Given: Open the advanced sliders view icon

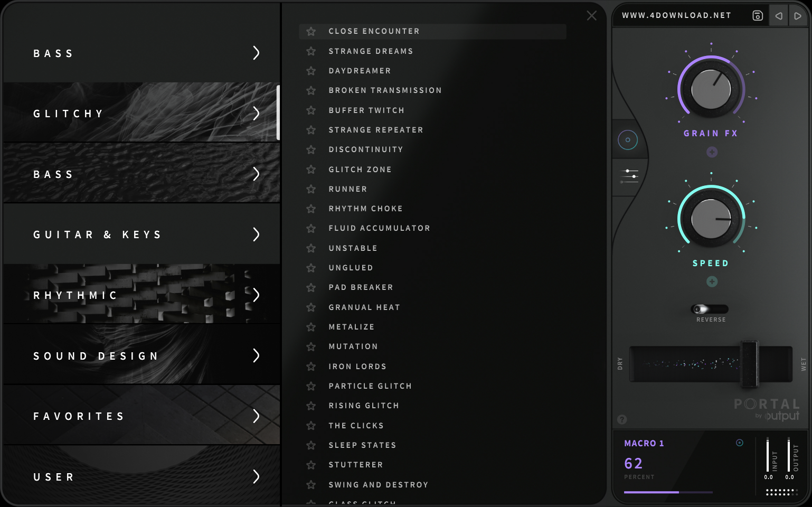Looking at the screenshot, I should [629, 176].
